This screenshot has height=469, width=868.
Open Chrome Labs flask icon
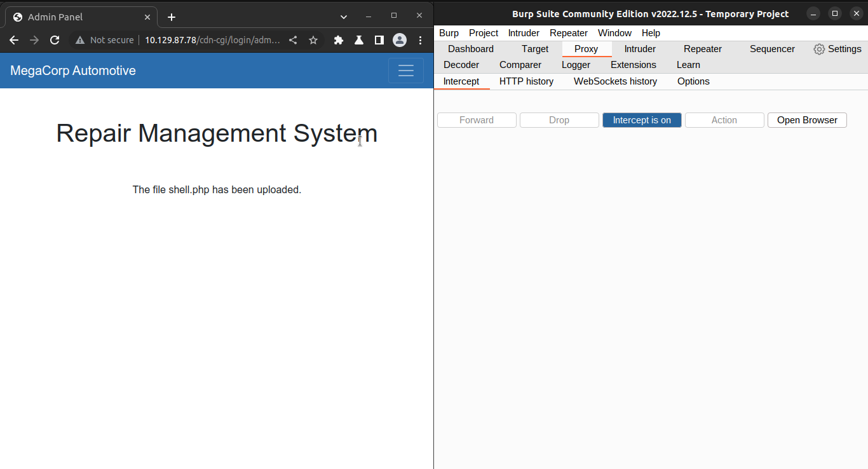pos(359,40)
